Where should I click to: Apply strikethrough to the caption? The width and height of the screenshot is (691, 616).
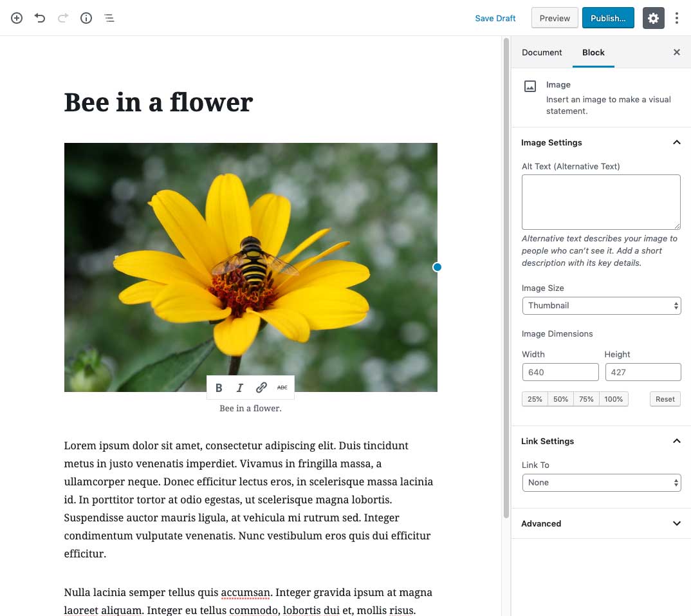282,387
